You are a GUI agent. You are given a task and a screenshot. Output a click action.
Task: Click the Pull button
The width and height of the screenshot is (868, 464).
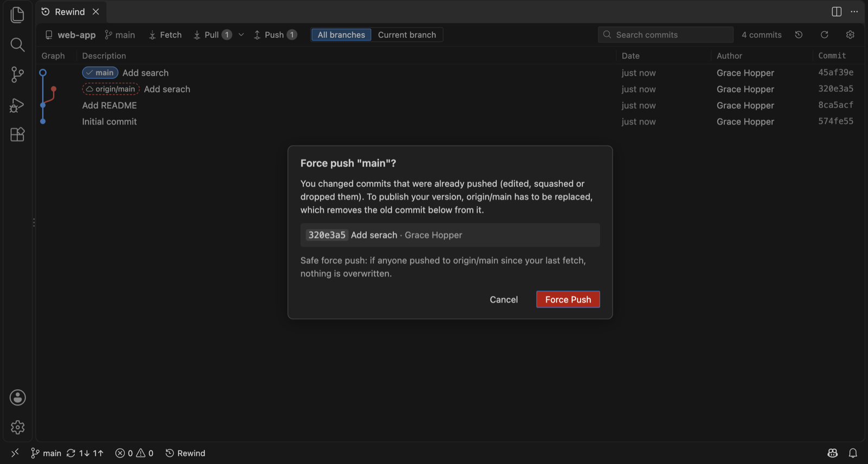click(x=213, y=35)
